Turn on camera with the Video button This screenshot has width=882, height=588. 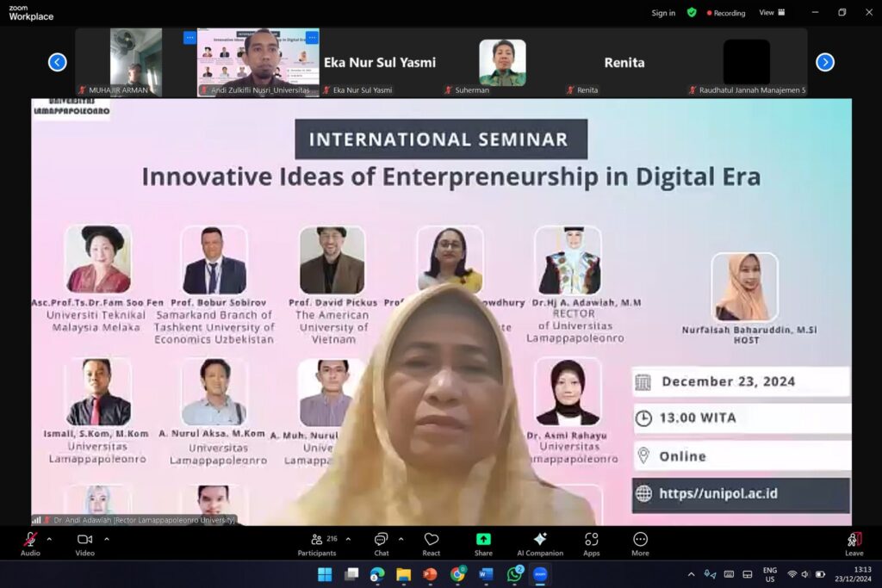[84, 543]
